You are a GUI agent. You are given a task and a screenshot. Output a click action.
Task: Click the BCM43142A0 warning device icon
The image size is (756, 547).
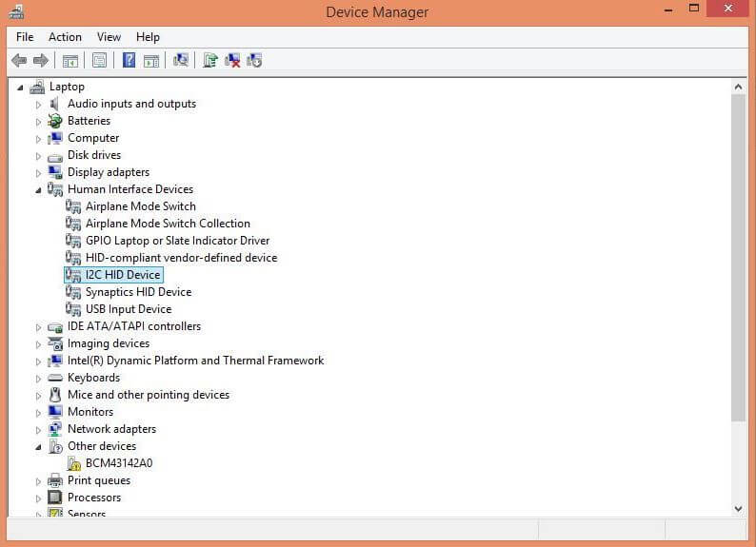coord(73,463)
